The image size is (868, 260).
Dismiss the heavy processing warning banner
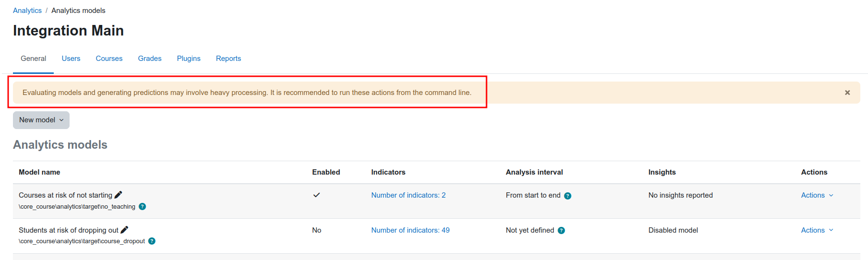point(847,93)
